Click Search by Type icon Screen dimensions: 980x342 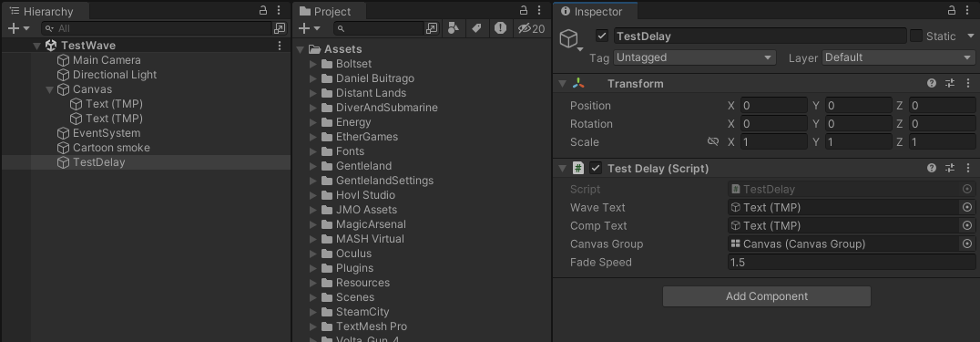click(454, 28)
